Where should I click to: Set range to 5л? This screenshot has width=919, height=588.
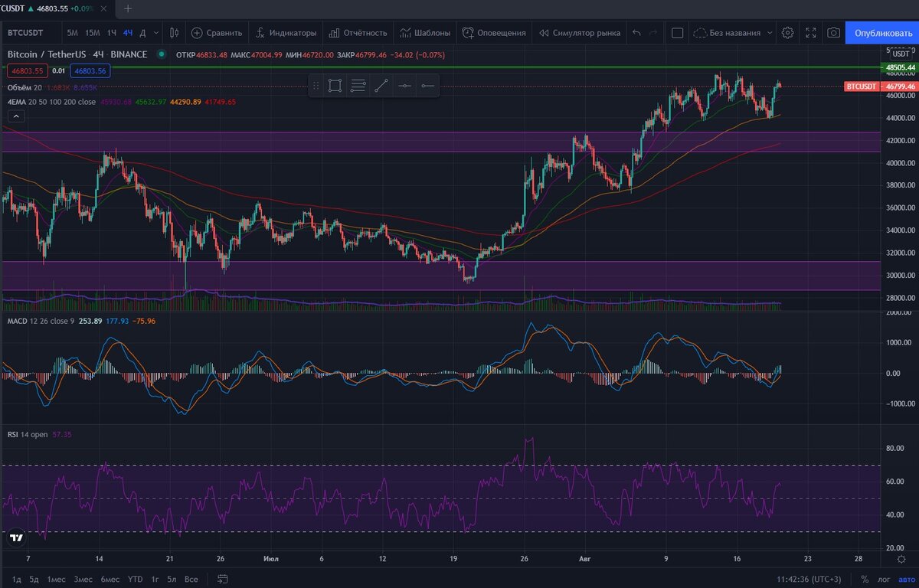point(172,579)
